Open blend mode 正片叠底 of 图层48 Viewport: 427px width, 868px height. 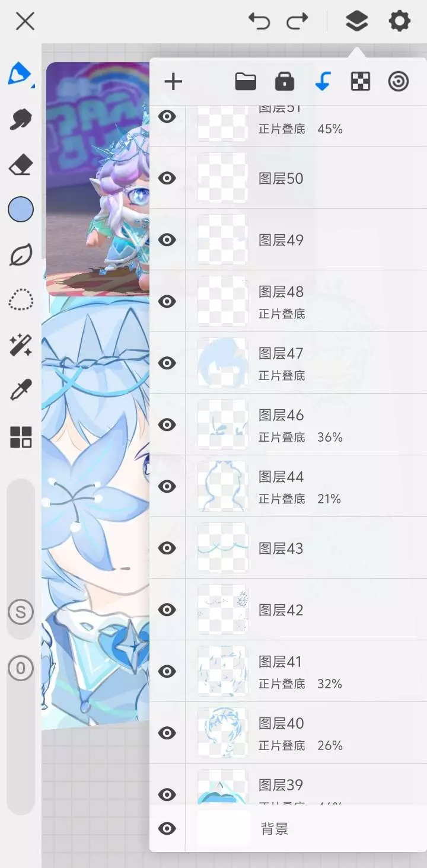pos(282,314)
